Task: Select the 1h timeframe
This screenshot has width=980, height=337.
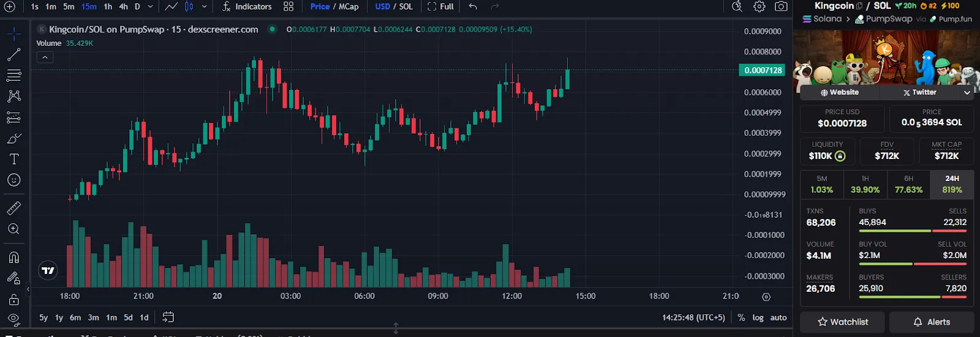Action: pyautogui.click(x=108, y=7)
